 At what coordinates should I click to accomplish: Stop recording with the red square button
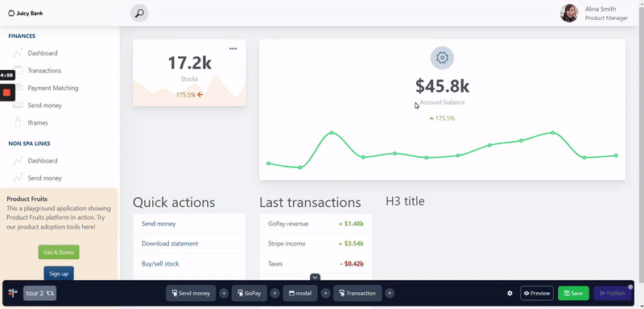6,93
